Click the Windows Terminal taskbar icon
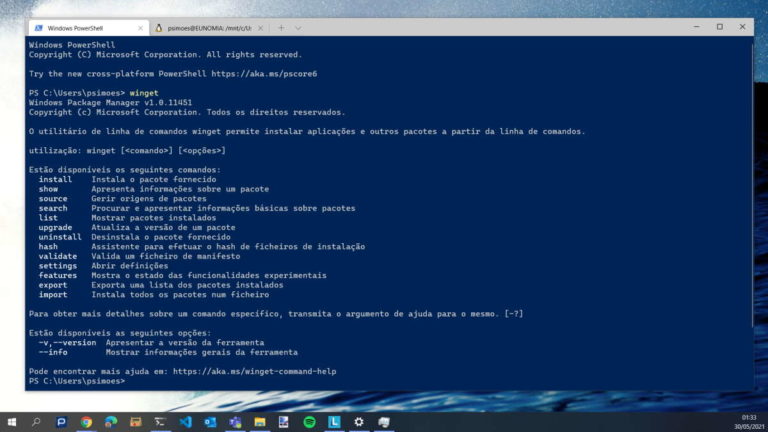This screenshot has height=432, width=768. [x=160, y=422]
